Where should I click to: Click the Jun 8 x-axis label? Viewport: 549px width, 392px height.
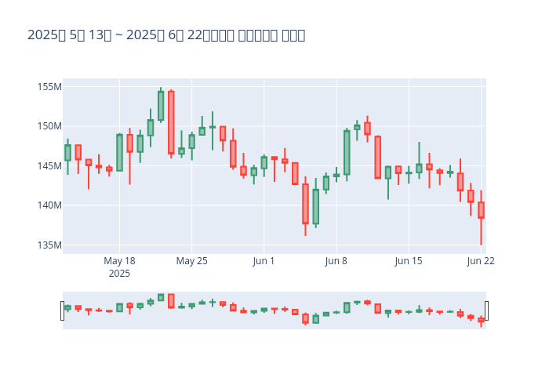point(336,261)
